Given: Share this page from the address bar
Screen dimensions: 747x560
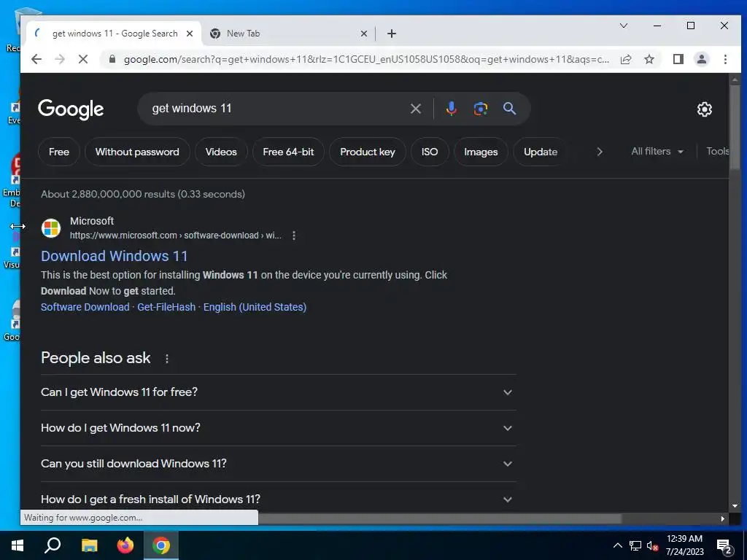Looking at the screenshot, I should [626, 59].
